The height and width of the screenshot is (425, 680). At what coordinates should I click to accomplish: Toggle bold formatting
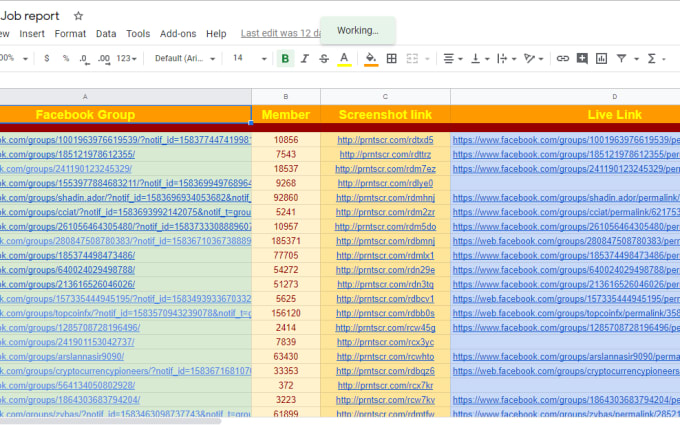tap(285, 58)
